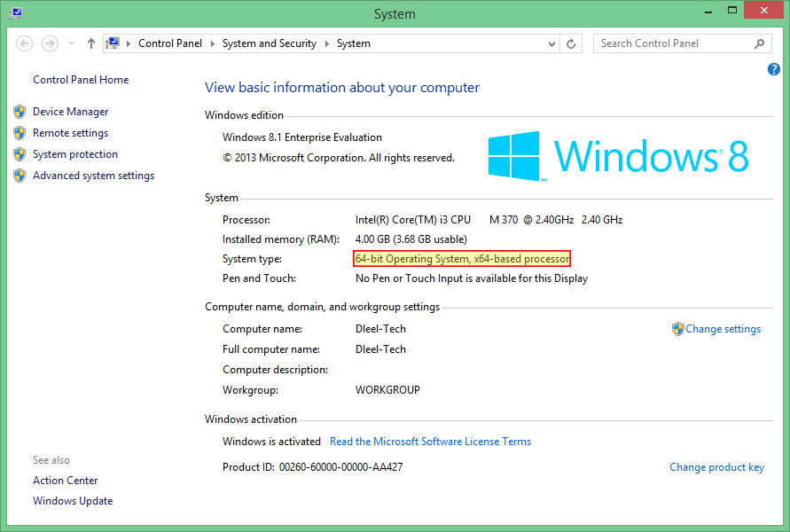This screenshot has width=790, height=532.
Task: Go up one level with Up arrow
Action: click(x=91, y=43)
